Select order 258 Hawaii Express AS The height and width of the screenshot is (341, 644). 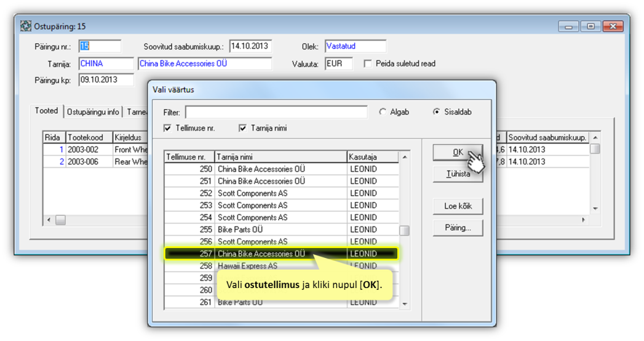coord(281,266)
